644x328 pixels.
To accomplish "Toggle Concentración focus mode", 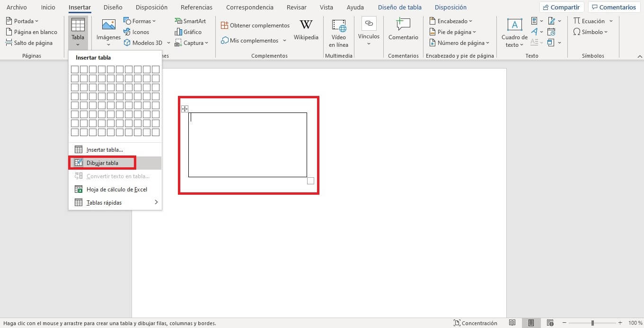I will pyautogui.click(x=476, y=323).
